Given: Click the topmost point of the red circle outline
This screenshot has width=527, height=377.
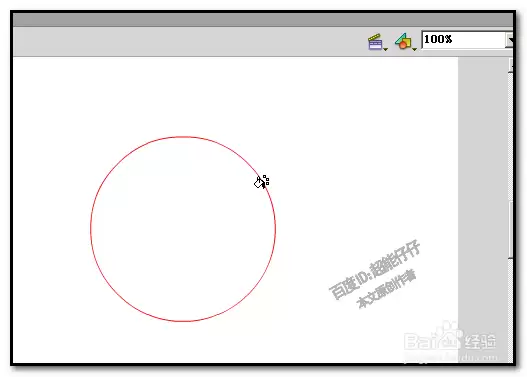Looking at the screenshot, I should (183, 137).
